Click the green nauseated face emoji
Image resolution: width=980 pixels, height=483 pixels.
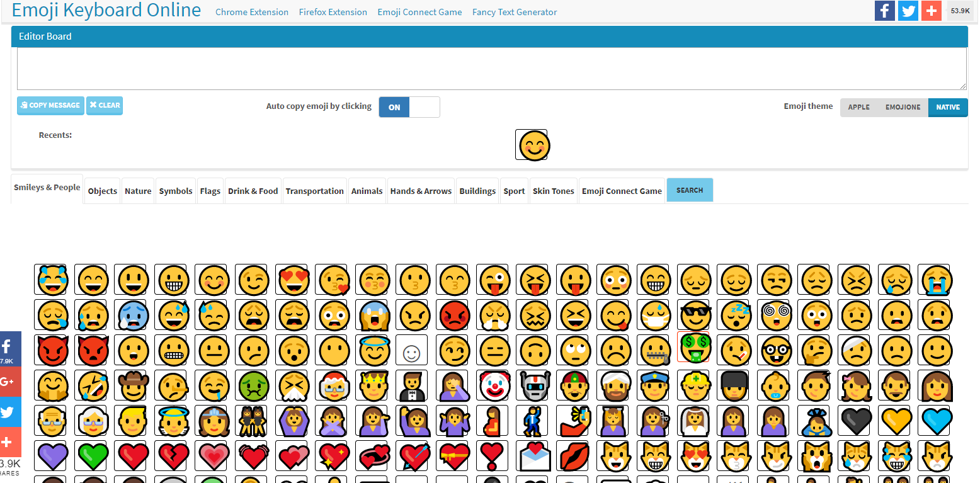pos(252,385)
